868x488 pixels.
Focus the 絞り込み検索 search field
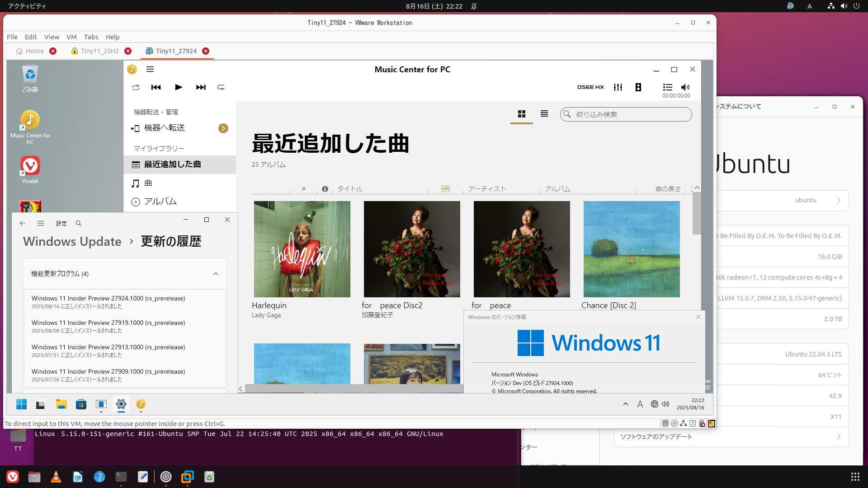point(626,114)
